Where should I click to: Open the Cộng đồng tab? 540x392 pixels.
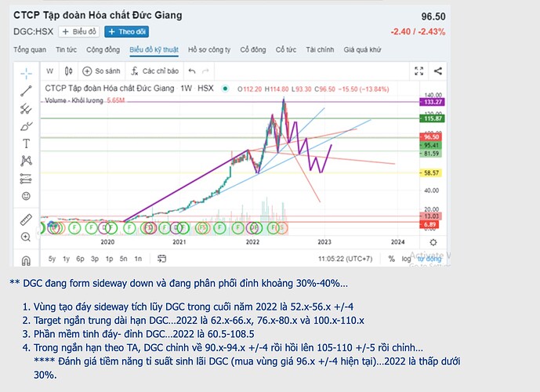coord(103,49)
